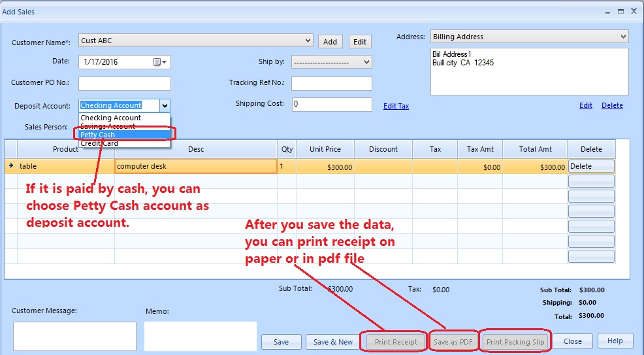Click the Save button
The image size is (644, 355).
[x=281, y=342]
